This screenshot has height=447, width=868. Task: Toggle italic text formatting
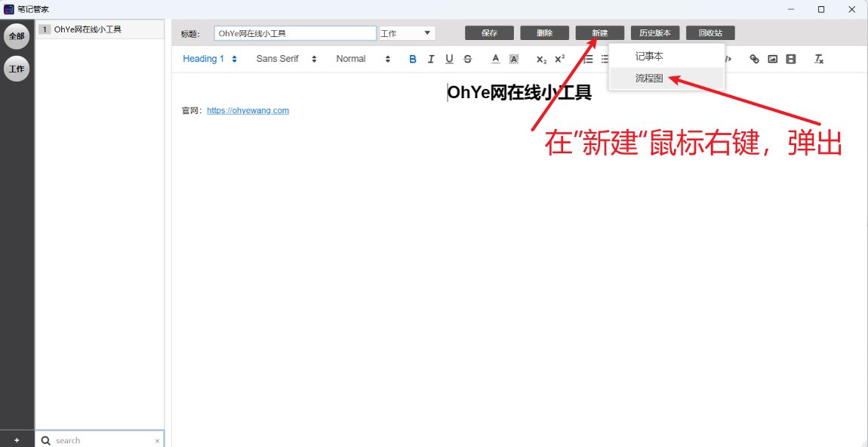point(431,59)
